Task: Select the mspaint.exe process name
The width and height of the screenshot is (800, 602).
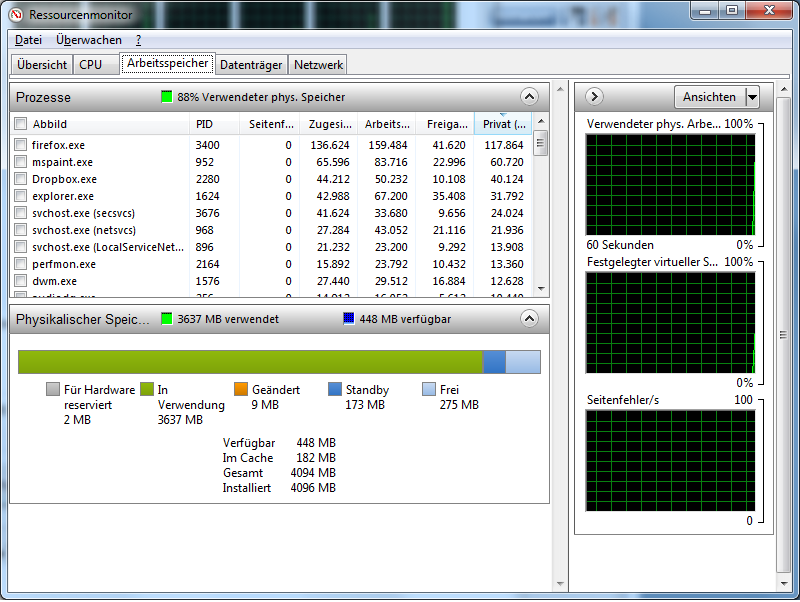Action: [62, 162]
